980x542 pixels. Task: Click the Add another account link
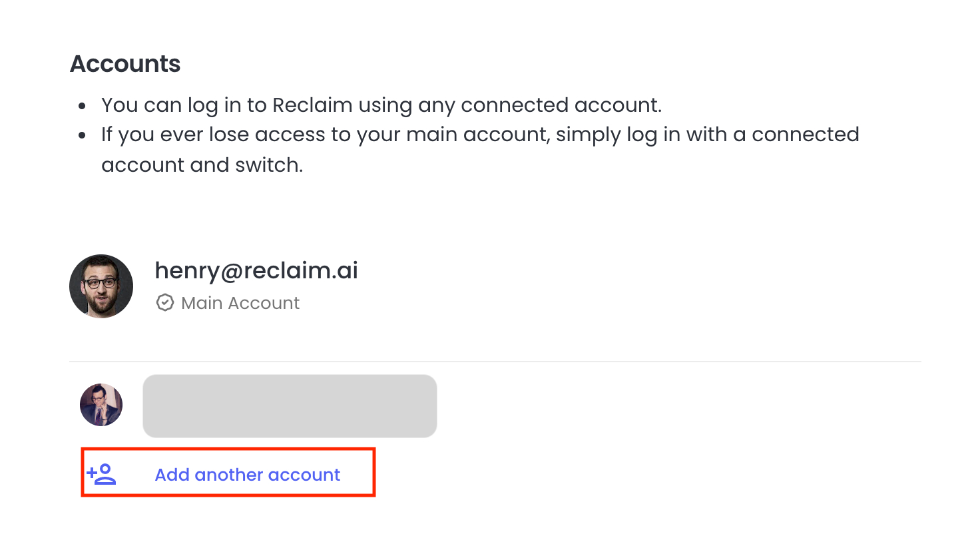coord(247,475)
